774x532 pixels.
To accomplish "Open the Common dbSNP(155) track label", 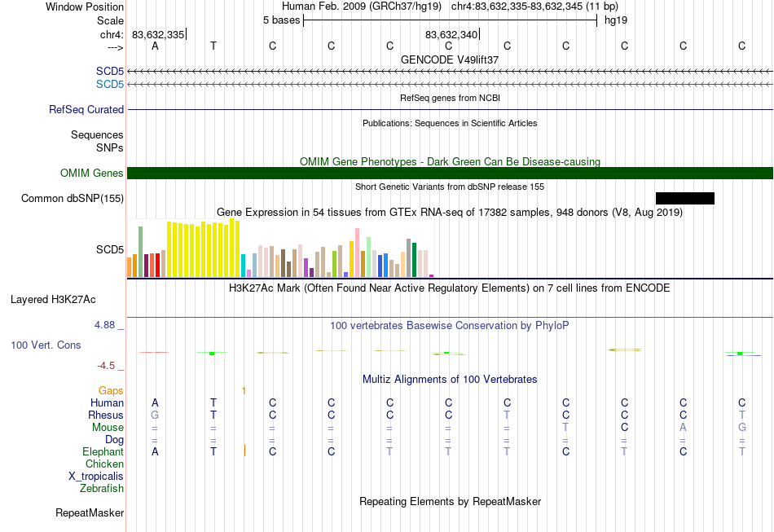I will click(73, 199).
